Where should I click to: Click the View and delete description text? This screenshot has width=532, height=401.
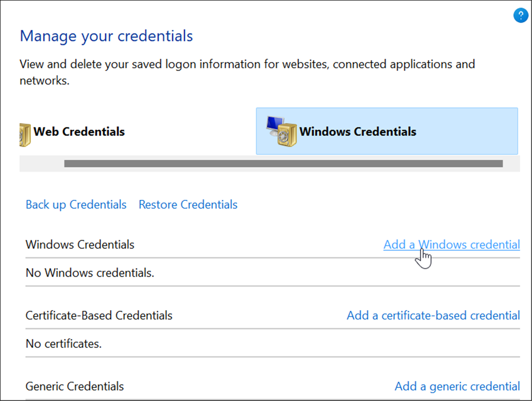click(x=247, y=72)
